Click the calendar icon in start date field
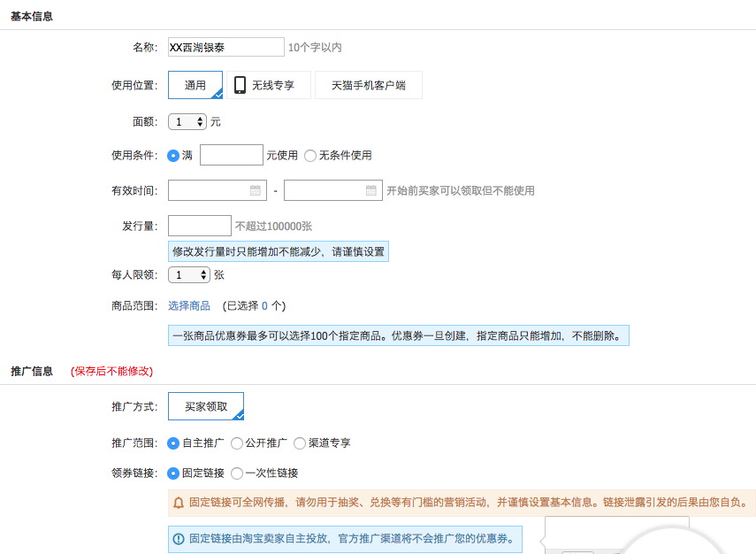 click(256, 190)
